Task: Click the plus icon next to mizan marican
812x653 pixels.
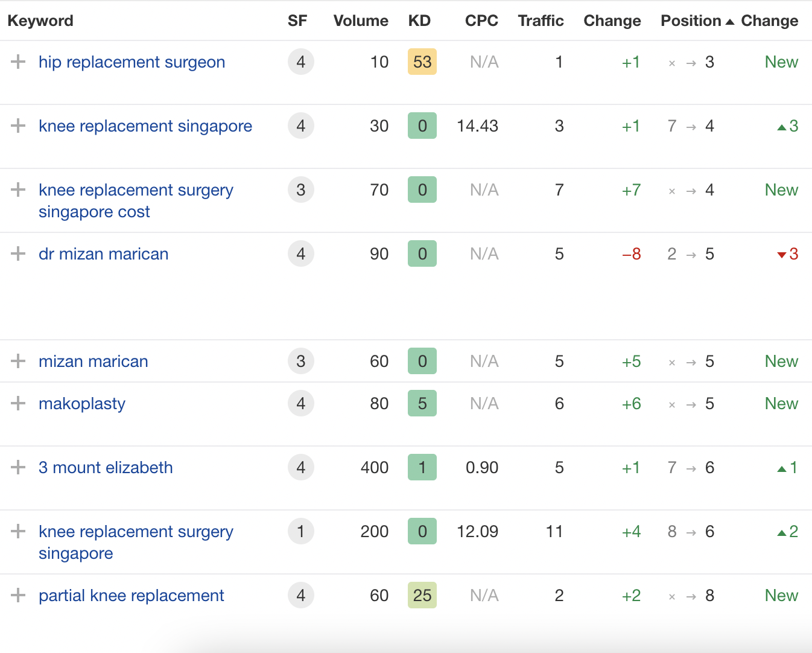Action: click(x=18, y=361)
